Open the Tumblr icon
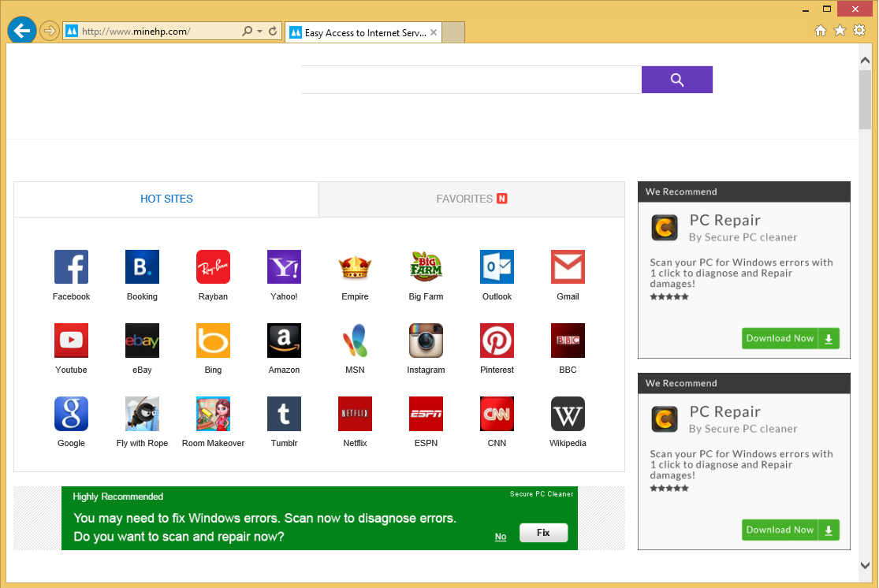The width and height of the screenshot is (879, 588). click(285, 414)
